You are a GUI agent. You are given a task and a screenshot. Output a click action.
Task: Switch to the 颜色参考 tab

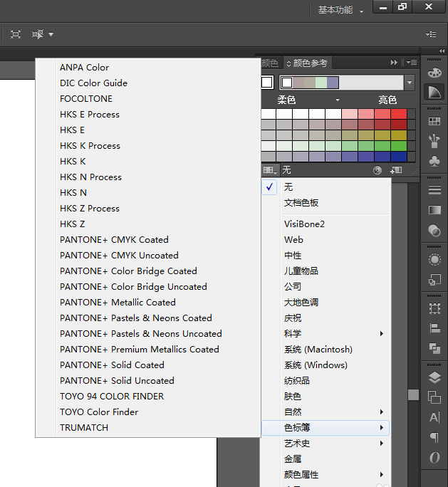(308, 63)
